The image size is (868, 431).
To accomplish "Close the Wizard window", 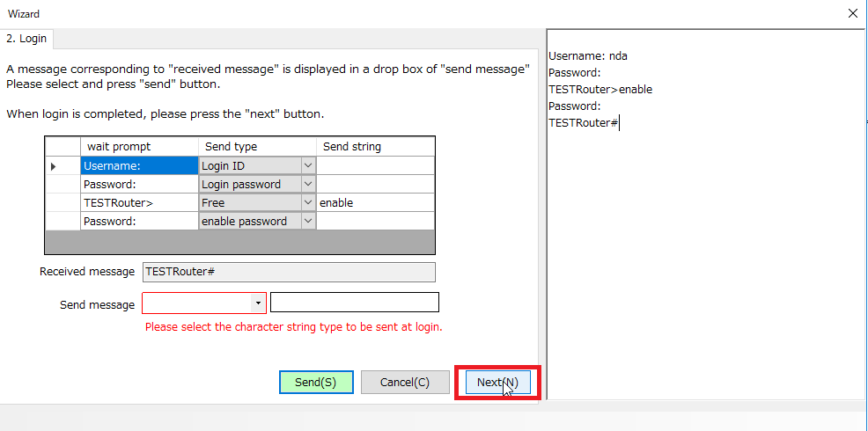I will click(852, 13).
